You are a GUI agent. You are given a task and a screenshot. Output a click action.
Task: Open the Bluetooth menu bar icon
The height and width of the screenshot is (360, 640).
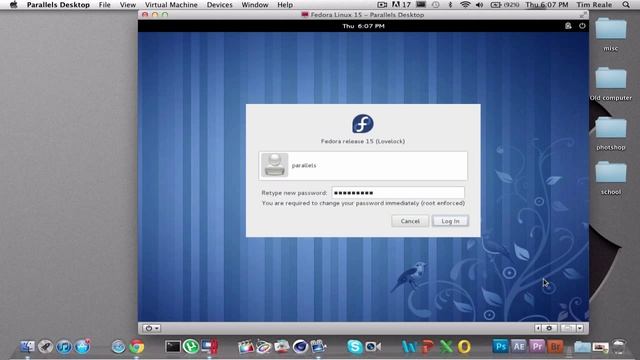click(450, 5)
